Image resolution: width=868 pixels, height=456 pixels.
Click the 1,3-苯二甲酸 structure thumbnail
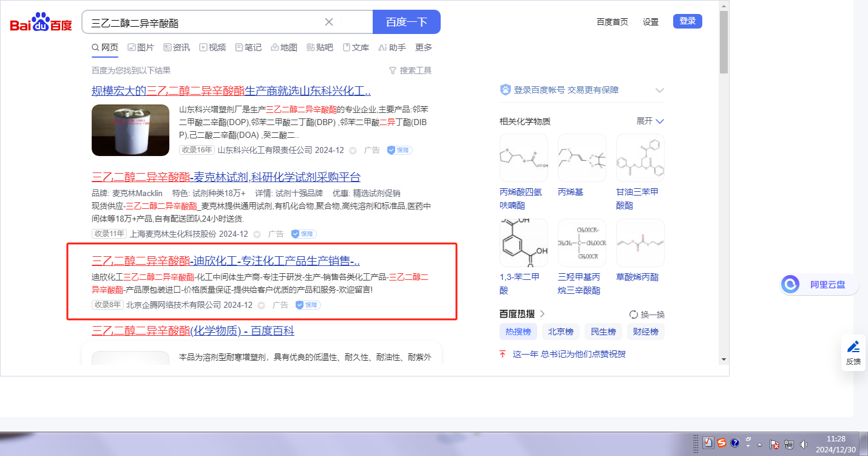[523, 243]
